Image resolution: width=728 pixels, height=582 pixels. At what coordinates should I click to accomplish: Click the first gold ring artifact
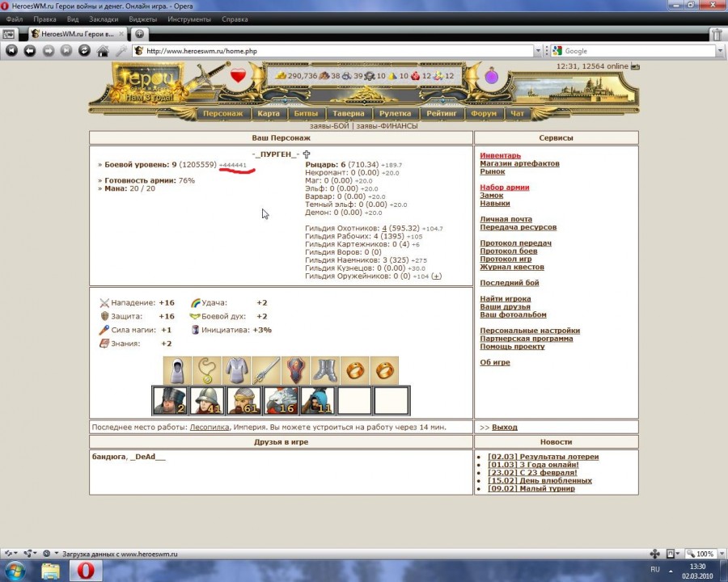click(355, 370)
